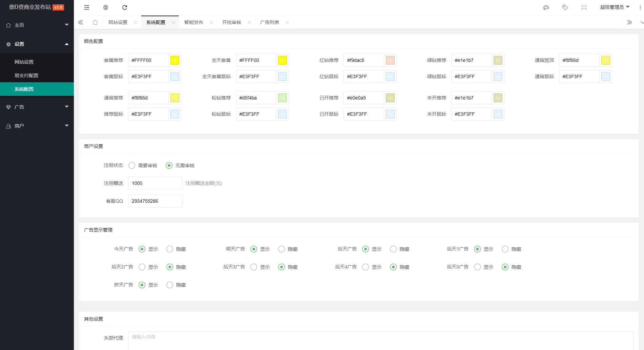Expand the 商户 sidebar menu

point(67,126)
